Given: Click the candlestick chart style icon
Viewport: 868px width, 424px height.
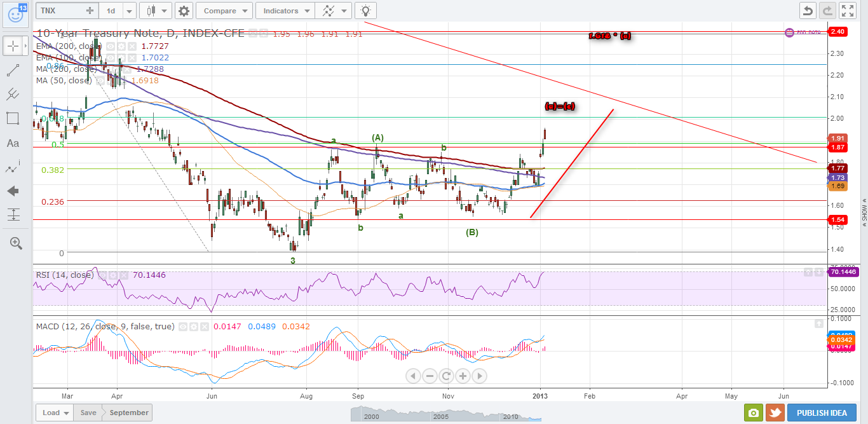Looking at the screenshot, I should [x=150, y=11].
